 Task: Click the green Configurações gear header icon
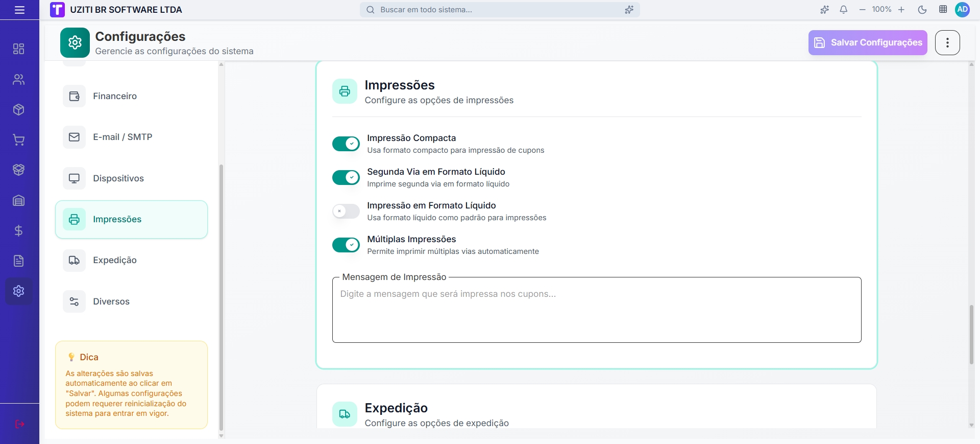click(75, 42)
